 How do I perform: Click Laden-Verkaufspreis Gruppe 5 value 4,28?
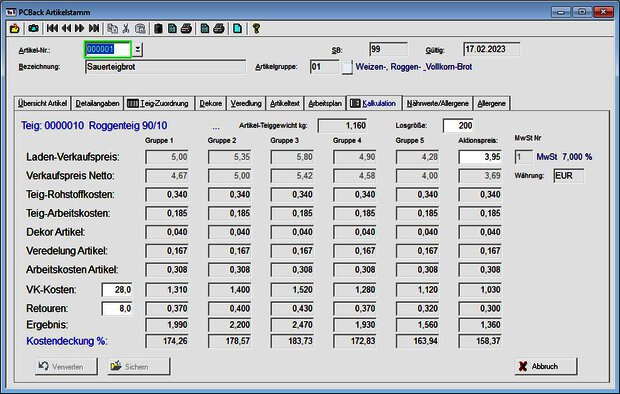point(417,157)
